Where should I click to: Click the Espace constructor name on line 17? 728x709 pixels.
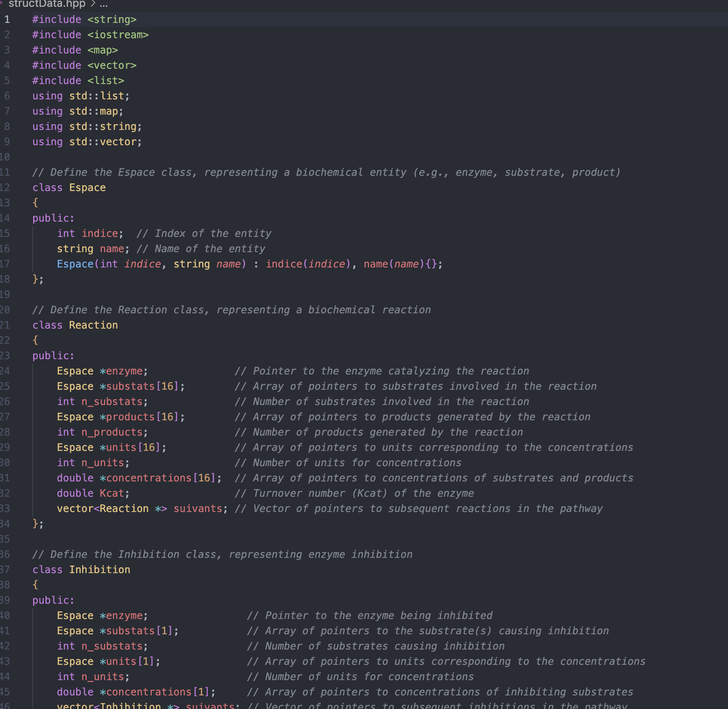click(x=75, y=264)
